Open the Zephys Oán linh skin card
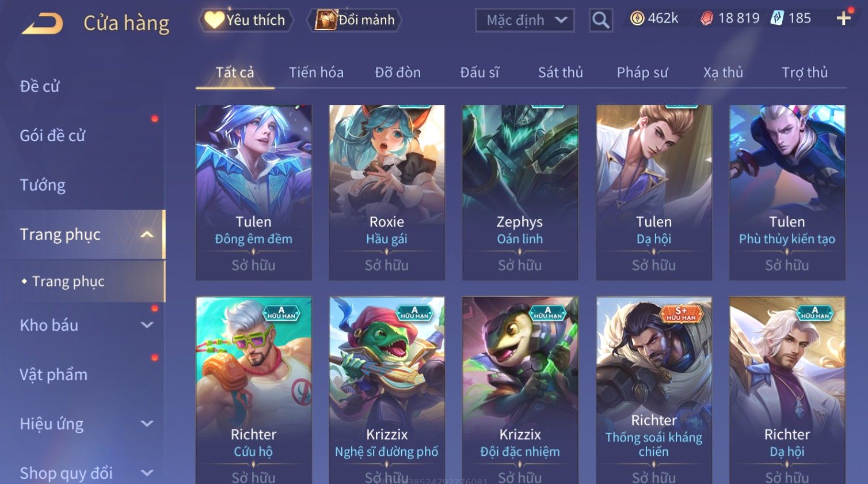This screenshot has width=868, height=484. pos(520,192)
